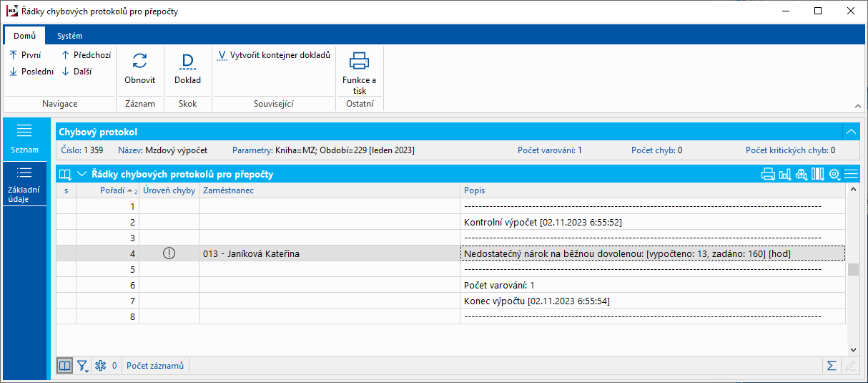Click the Číslo: 1 359 field
This screenshot has width=868, height=383.
click(x=83, y=150)
